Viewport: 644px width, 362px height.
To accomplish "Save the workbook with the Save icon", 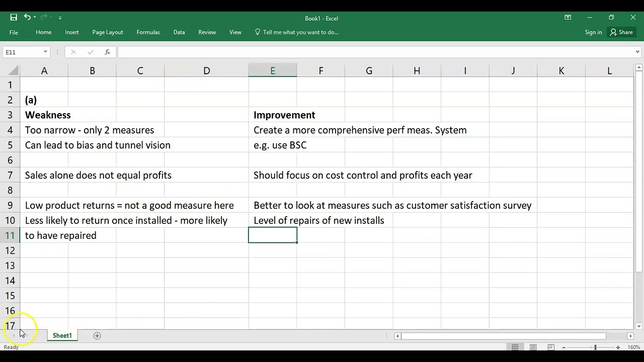I will [14, 18].
